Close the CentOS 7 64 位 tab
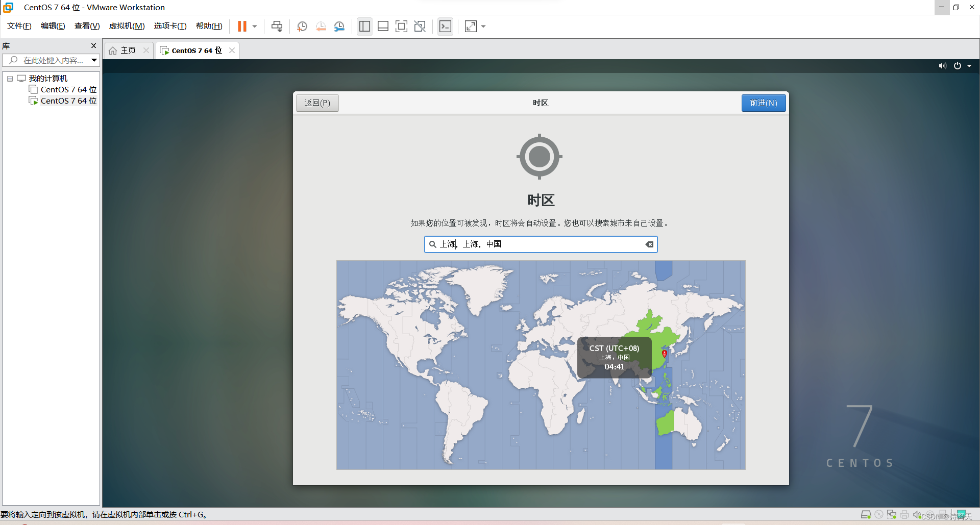 [232, 50]
